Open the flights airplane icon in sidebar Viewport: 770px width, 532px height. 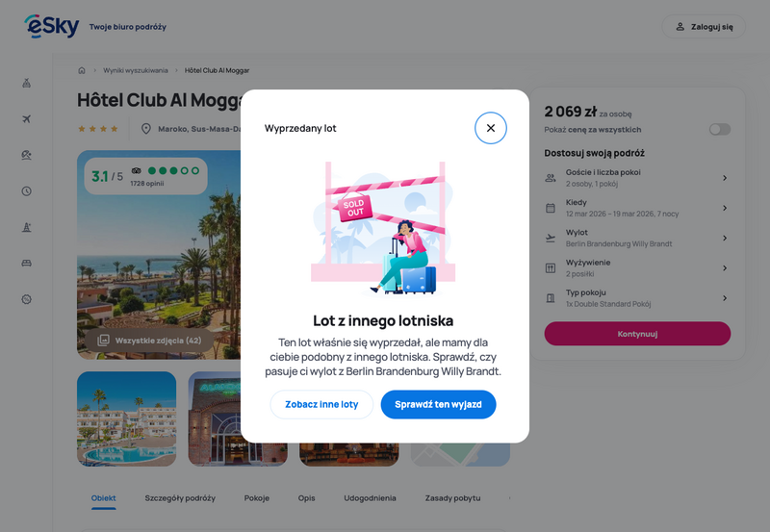(27, 118)
